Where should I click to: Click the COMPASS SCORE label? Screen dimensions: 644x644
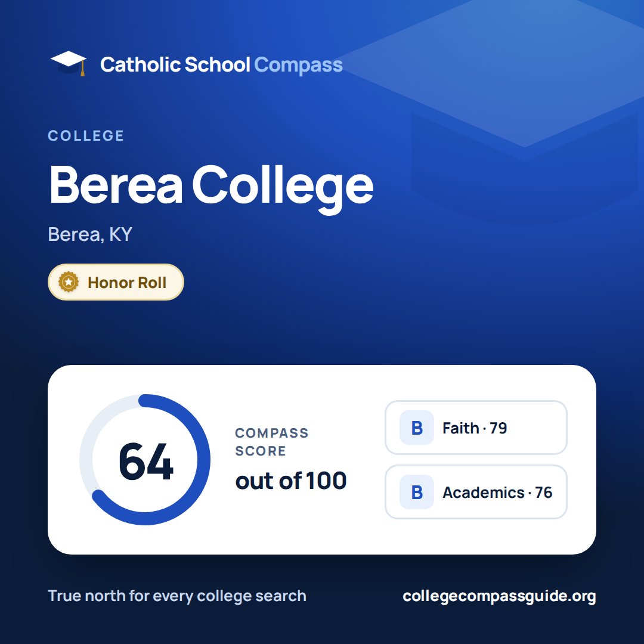271,442
